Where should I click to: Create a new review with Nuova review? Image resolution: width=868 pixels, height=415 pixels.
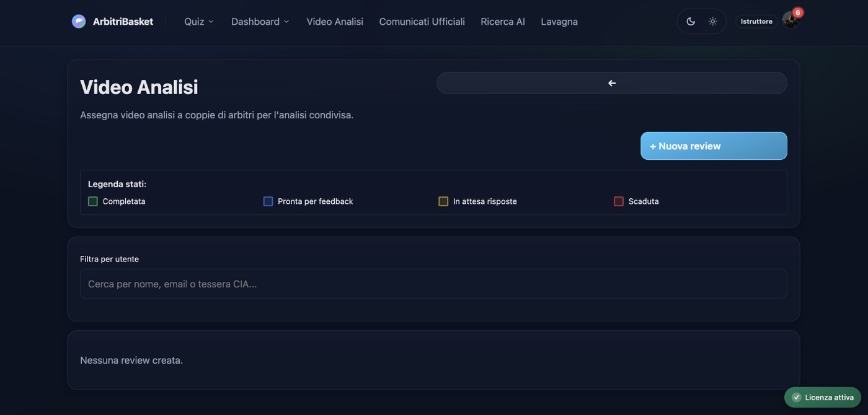point(714,146)
